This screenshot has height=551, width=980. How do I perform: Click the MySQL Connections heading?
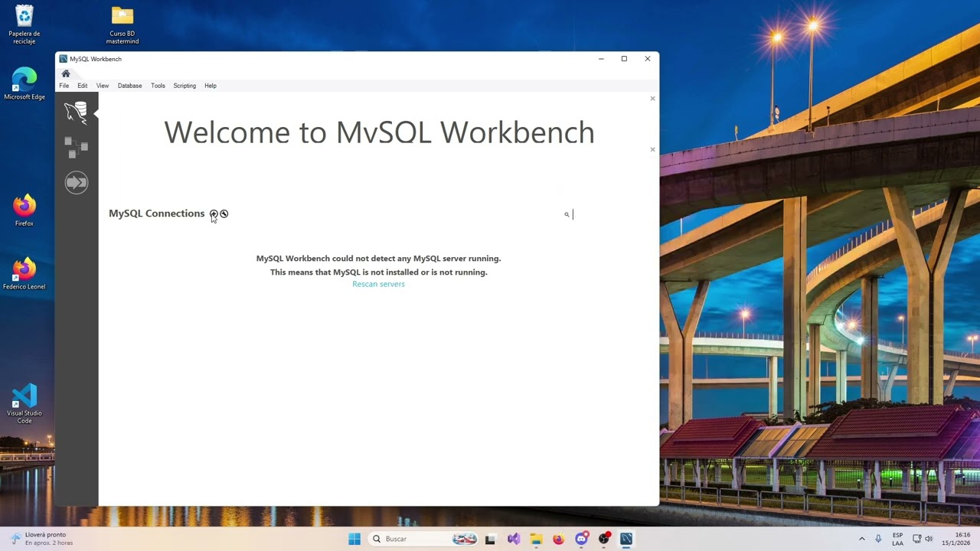(157, 214)
